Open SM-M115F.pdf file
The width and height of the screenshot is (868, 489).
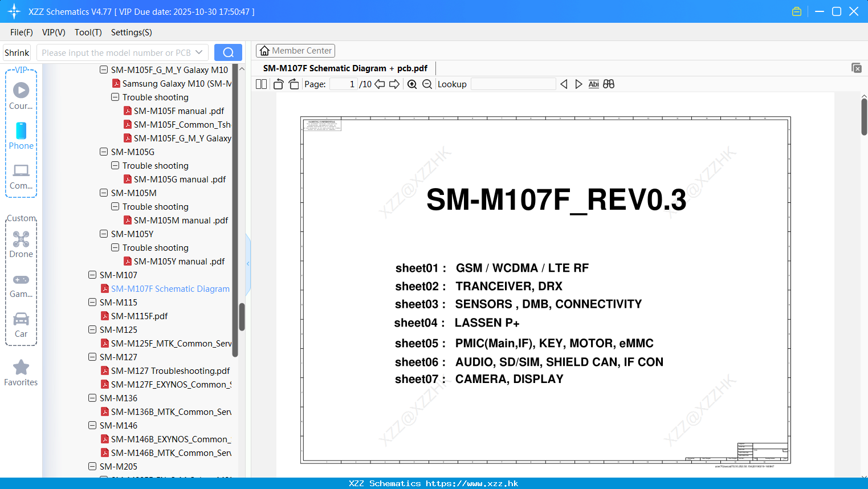(x=139, y=316)
